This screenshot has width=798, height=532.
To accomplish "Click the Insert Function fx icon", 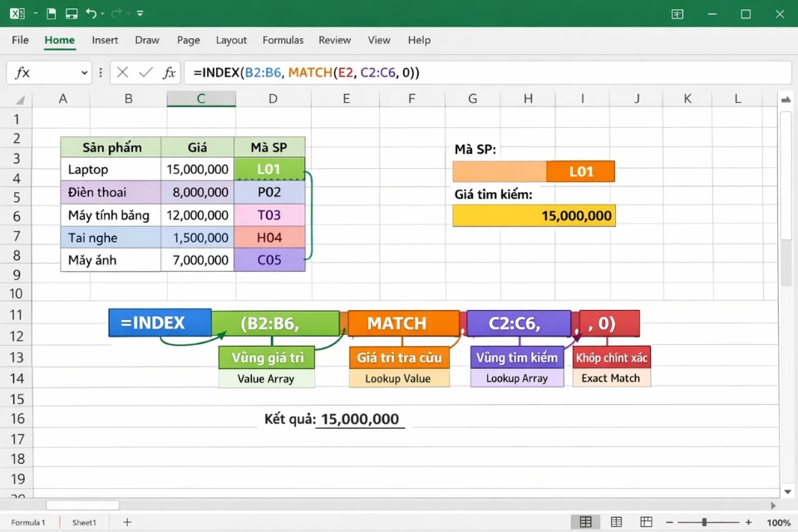I will (x=169, y=72).
